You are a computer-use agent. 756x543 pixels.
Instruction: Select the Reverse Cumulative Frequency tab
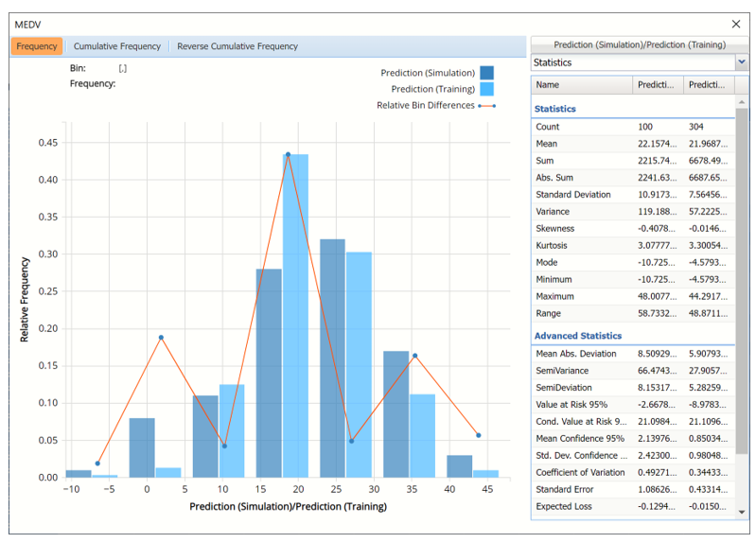coord(237,46)
